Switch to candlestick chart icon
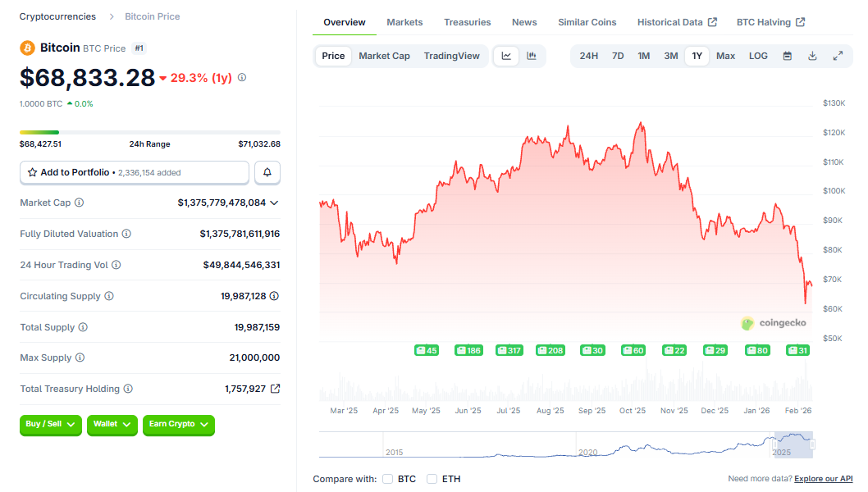This screenshot has height=492, width=868. [x=532, y=56]
